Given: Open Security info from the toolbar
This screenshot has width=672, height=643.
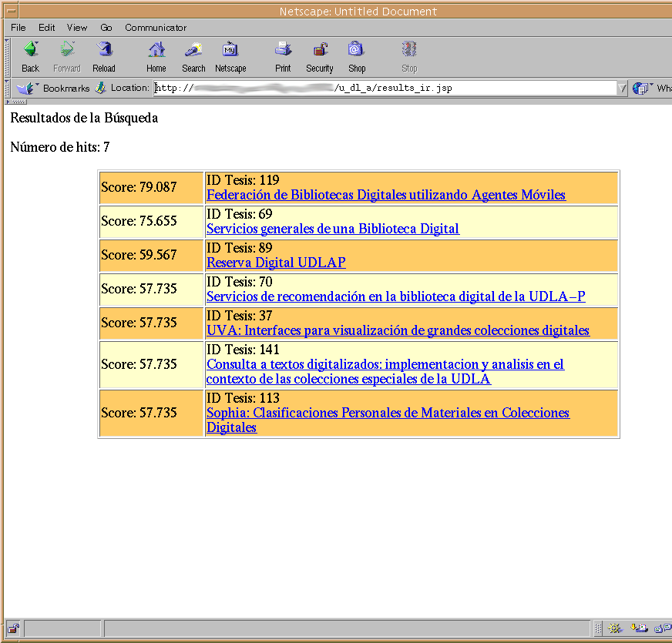Looking at the screenshot, I should pyautogui.click(x=319, y=56).
